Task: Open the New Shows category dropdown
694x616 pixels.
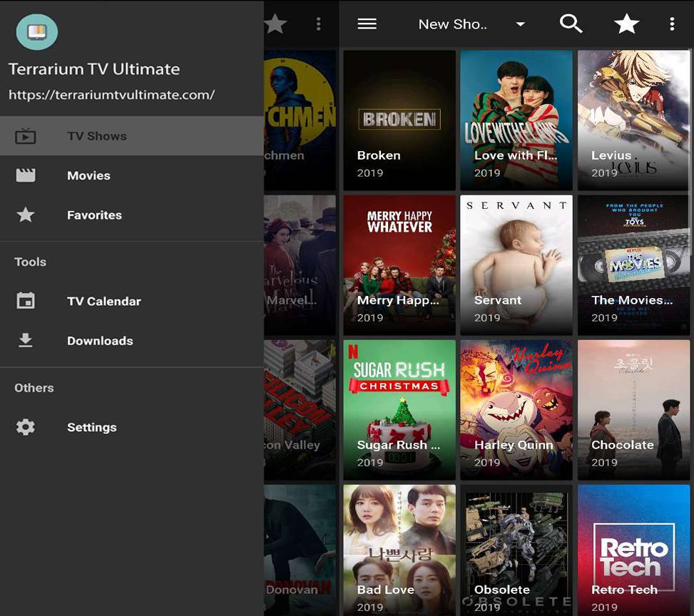Action: point(471,24)
